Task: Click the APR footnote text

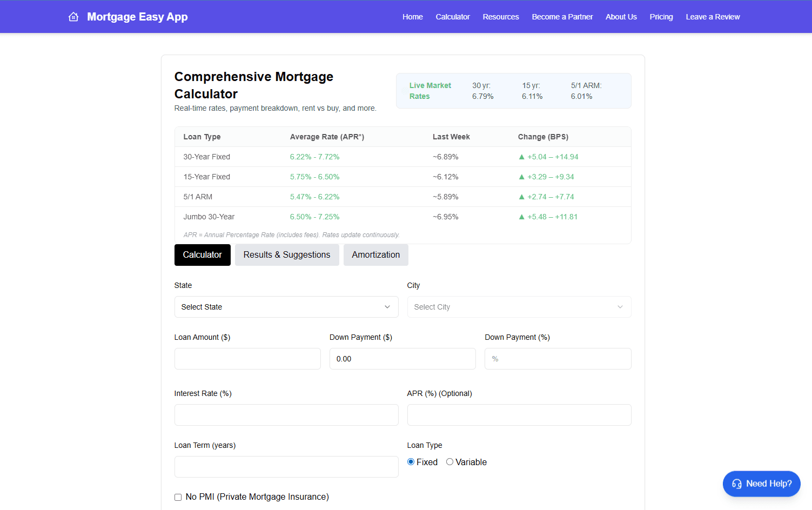Action: coord(292,235)
